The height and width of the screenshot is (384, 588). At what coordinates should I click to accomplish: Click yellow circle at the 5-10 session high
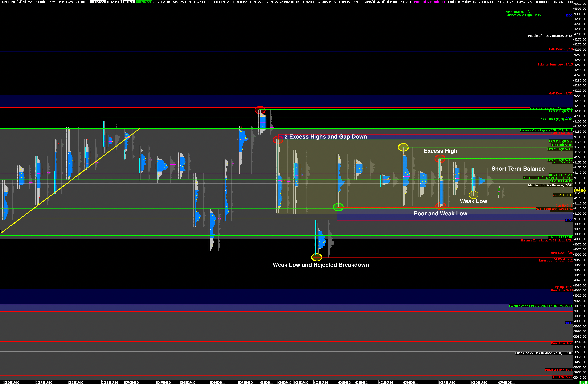click(403, 147)
